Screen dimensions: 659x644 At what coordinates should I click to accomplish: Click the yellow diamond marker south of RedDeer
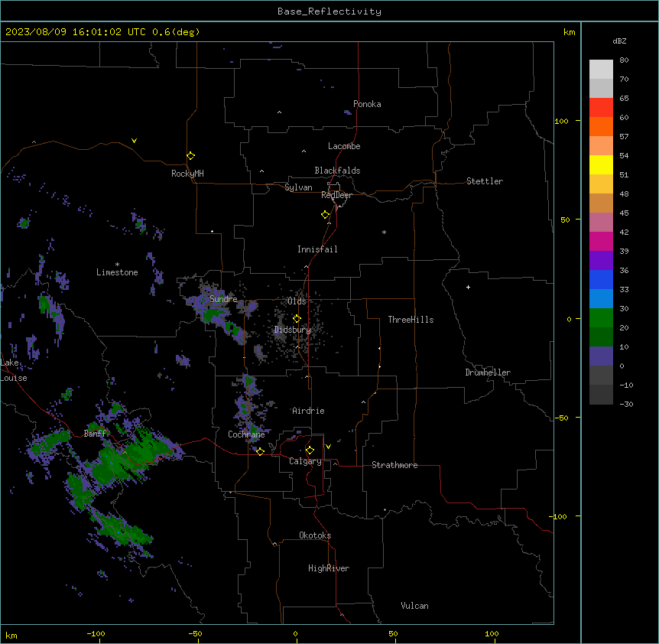coord(326,215)
